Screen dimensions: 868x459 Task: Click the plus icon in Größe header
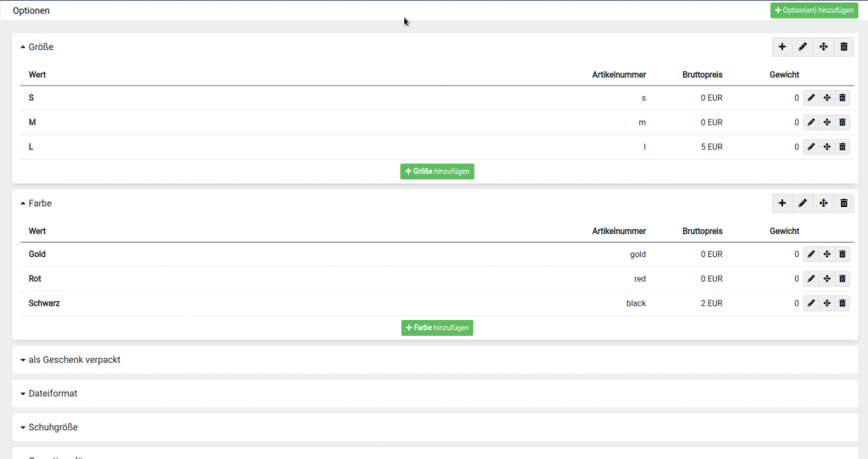(x=782, y=47)
